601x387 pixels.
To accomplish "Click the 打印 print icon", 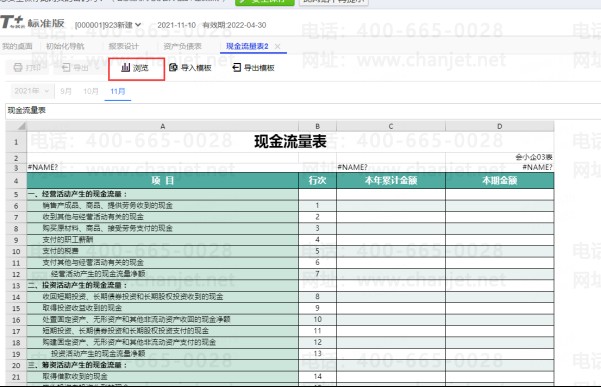I will pyautogui.click(x=18, y=68).
